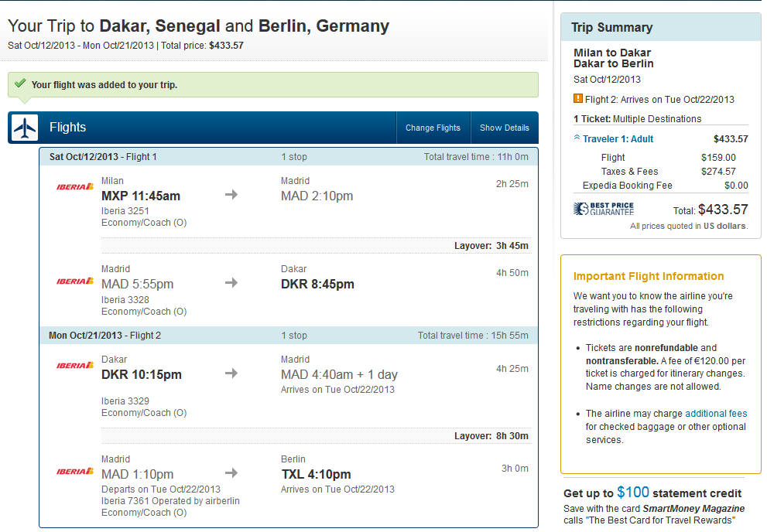Open the additional fees link
Viewport: 767px width, 532px height.
[x=716, y=413]
